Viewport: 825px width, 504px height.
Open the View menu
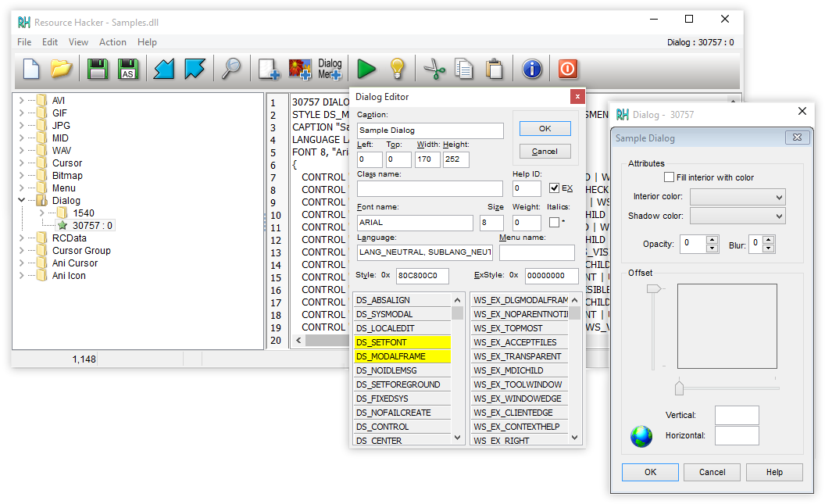(78, 42)
